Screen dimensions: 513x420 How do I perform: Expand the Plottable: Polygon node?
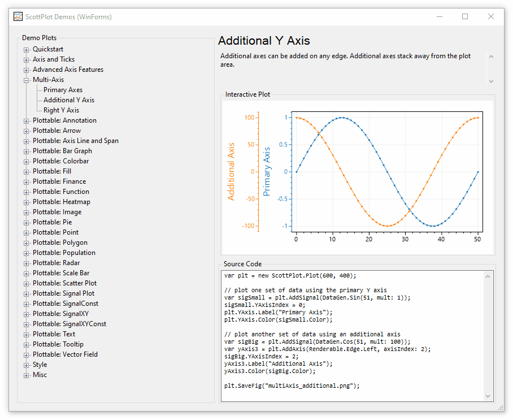pos(26,243)
